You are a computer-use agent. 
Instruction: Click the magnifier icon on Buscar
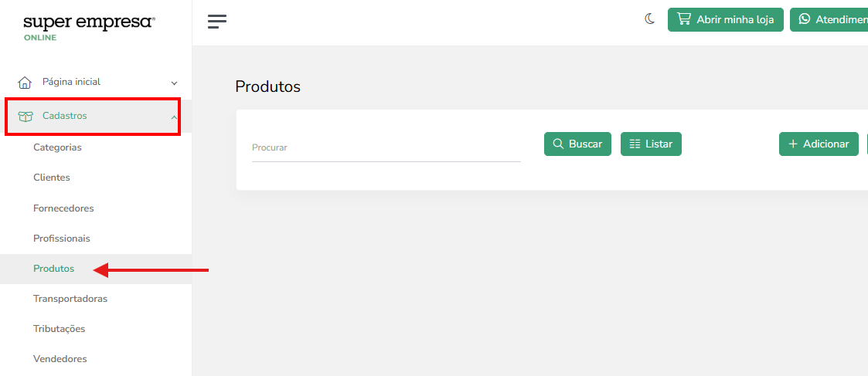point(558,144)
